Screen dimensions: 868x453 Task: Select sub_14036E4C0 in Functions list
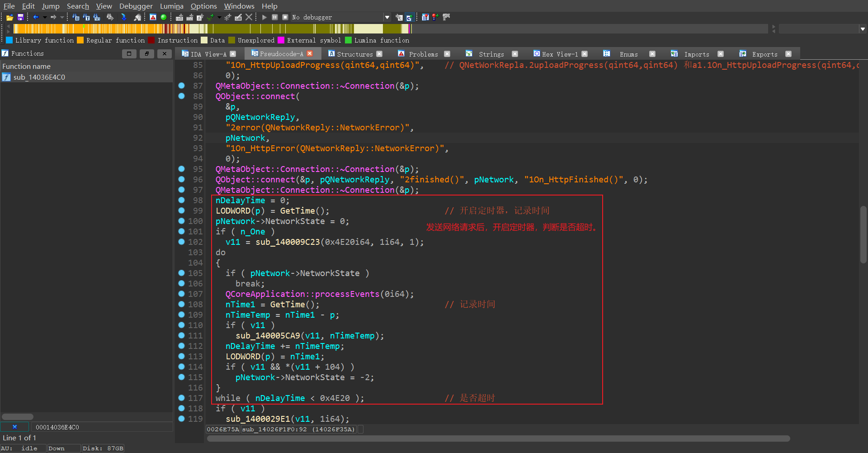point(39,77)
